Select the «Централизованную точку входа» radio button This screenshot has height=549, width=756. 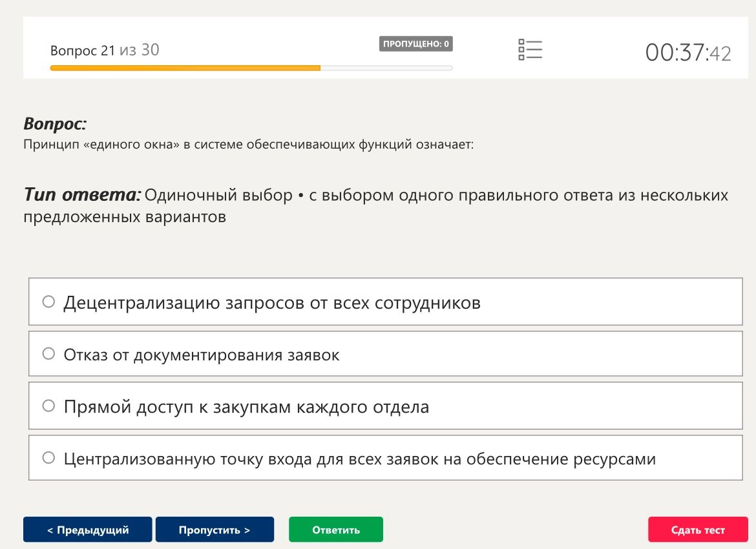(x=48, y=458)
